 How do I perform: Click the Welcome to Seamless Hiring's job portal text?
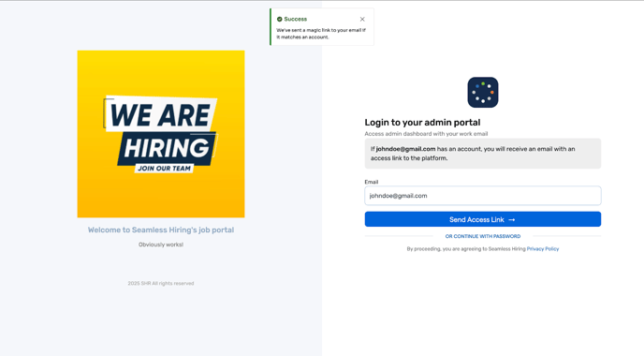click(161, 230)
